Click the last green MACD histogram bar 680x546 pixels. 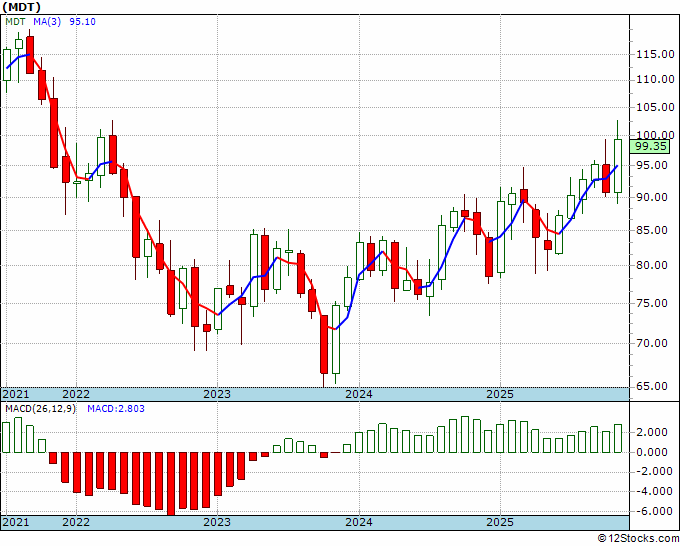[x=618, y=438]
